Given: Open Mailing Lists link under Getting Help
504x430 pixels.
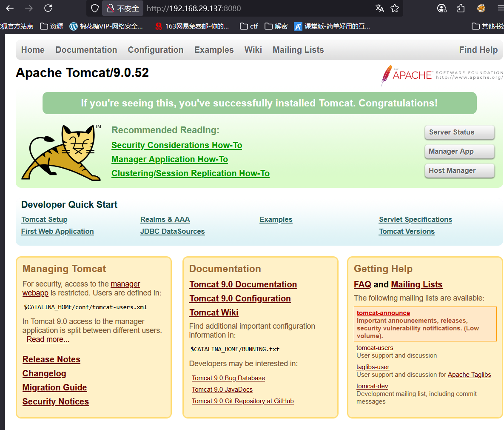Looking at the screenshot, I should pyautogui.click(x=416, y=284).
